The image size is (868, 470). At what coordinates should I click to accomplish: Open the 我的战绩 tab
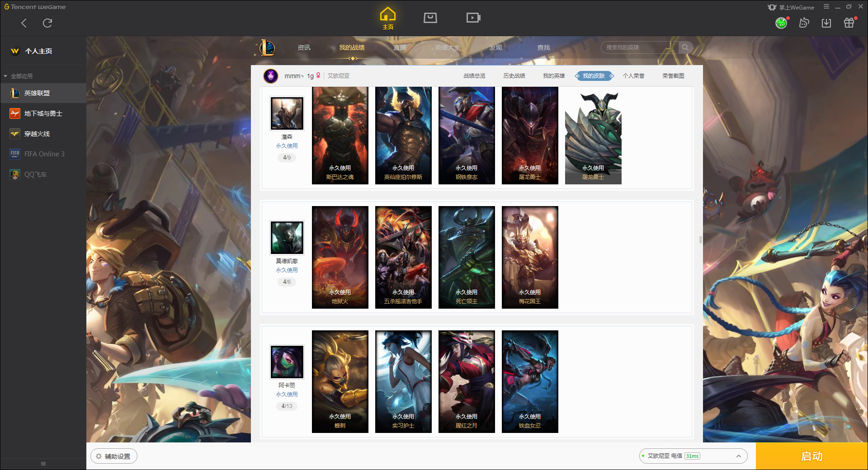tap(352, 47)
